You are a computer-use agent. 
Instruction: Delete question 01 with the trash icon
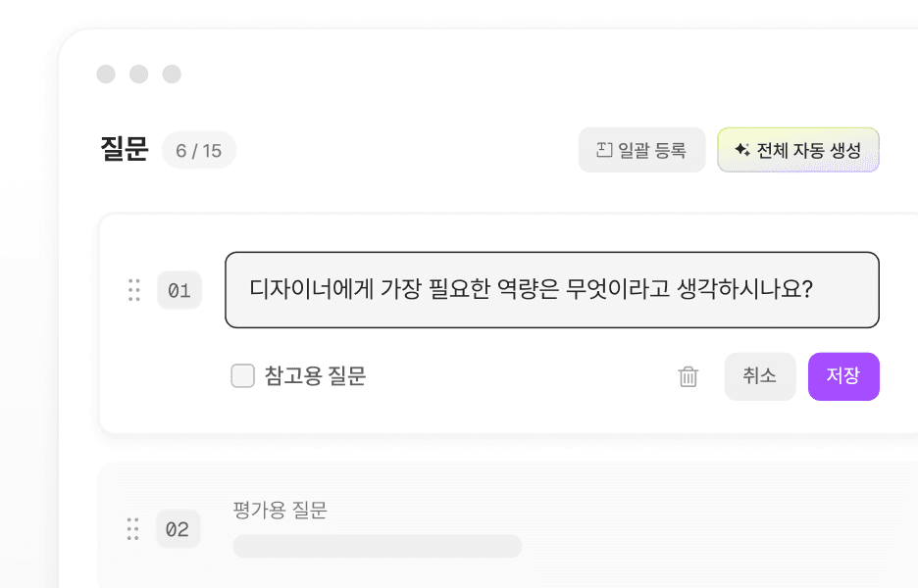(688, 376)
